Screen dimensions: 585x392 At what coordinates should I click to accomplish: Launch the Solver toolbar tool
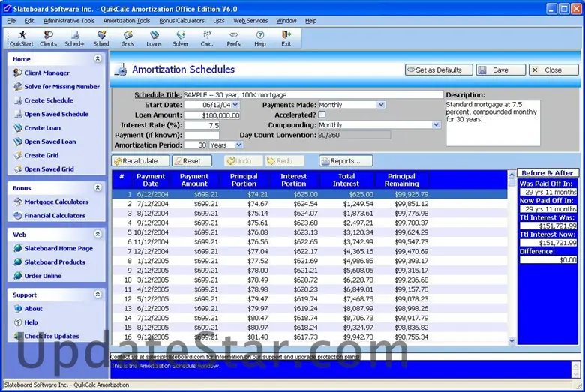click(181, 39)
